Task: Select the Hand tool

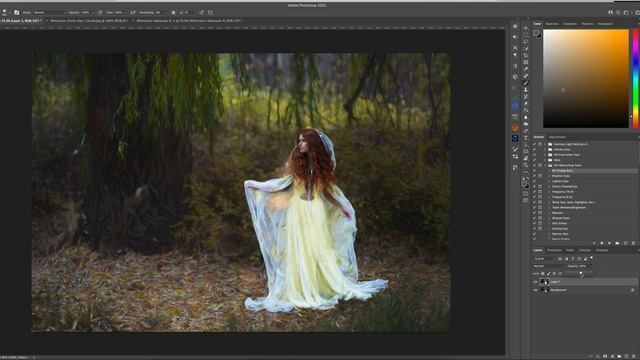Action: point(525,158)
